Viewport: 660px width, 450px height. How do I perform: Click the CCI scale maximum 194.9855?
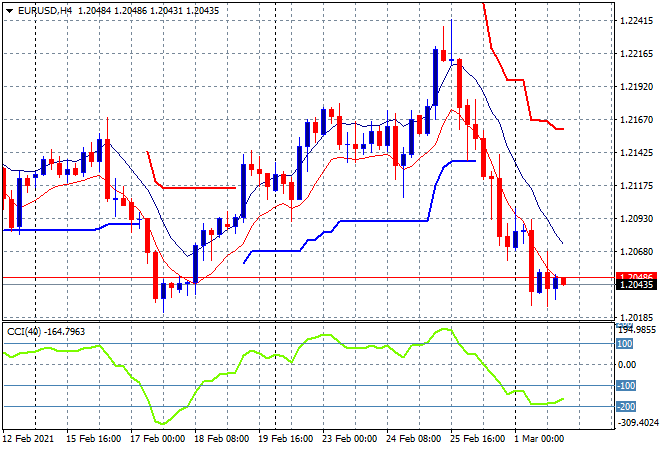tap(637, 330)
